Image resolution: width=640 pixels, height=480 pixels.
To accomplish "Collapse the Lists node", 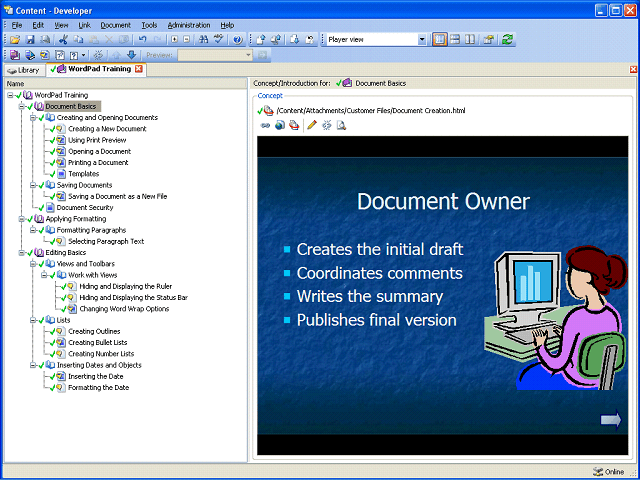I will click(33, 320).
